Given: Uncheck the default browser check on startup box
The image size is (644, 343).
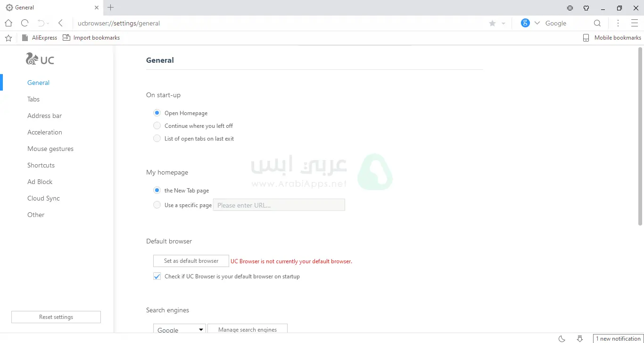Looking at the screenshot, I should click(x=157, y=276).
